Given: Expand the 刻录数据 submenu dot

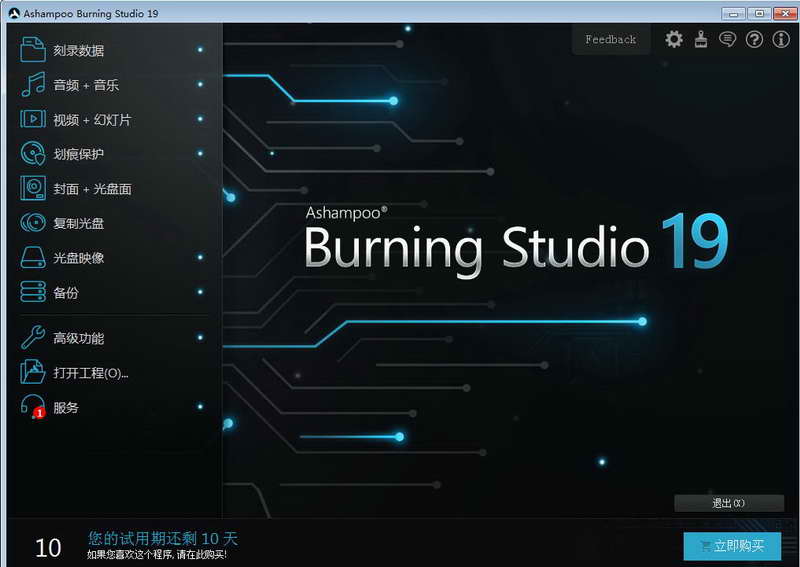Looking at the screenshot, I should pyautogui.click(x=200, y=50).
